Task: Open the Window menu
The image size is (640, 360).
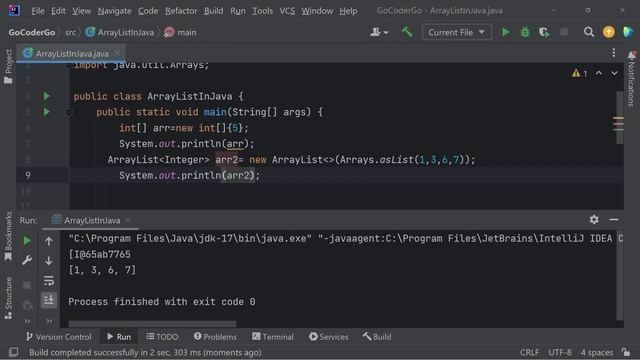Action: click(317, 11)
